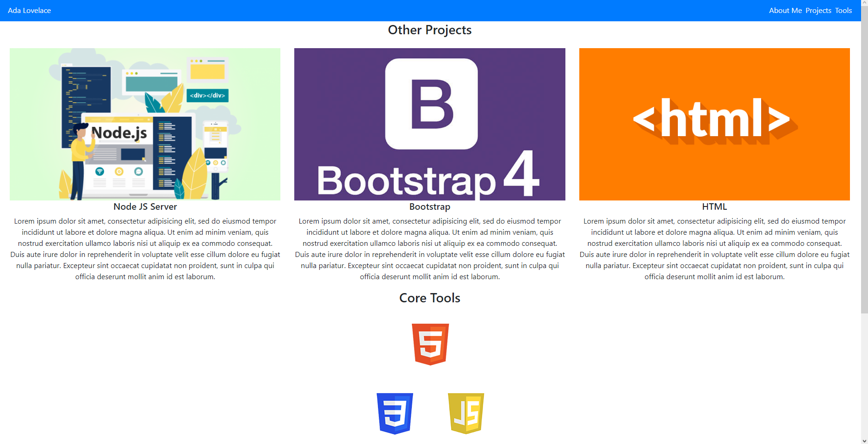This screenshot has height=444, width=868.
Task: Click the Ada Lovelace brand link
Action: tap(29, 10)
